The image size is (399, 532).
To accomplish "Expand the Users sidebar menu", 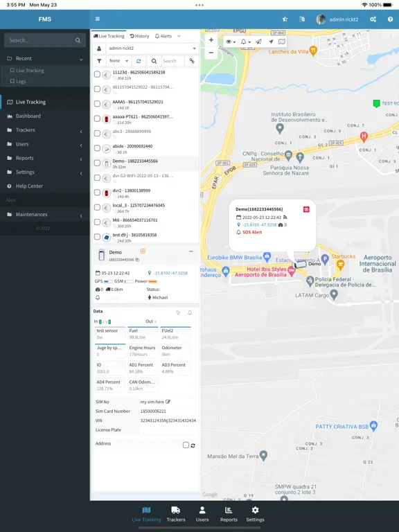I will [45, 144].
